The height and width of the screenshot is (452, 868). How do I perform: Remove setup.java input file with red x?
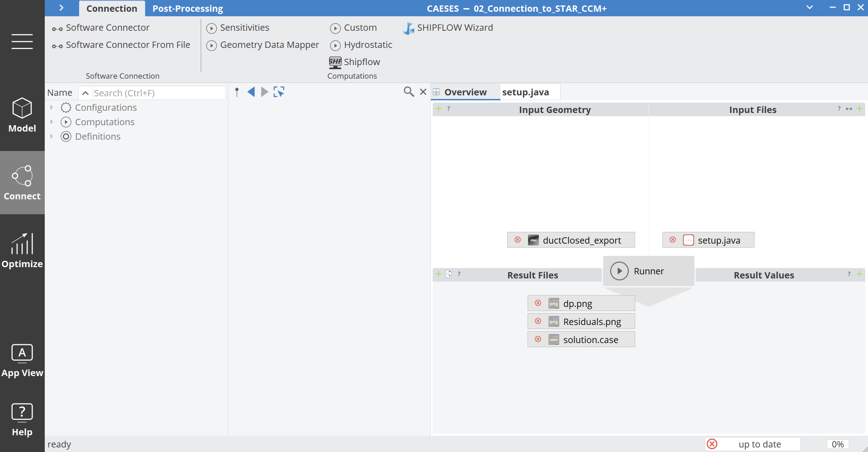tap(673, 240)
